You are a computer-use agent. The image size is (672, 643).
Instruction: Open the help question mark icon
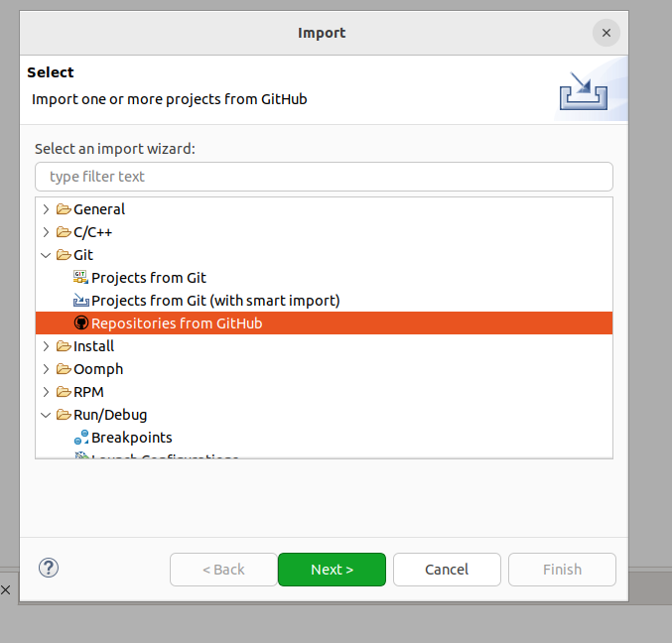click(x=49, y=568)
